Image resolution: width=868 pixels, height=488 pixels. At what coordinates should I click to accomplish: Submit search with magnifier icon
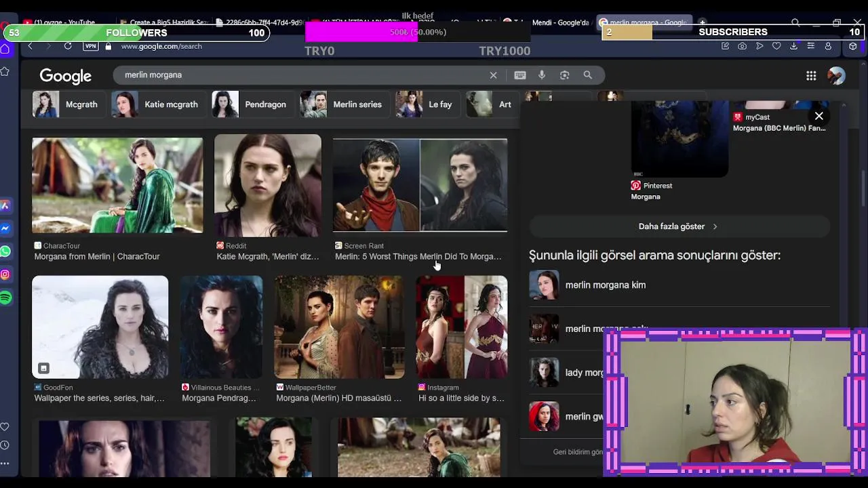click(x=588, y=75)
